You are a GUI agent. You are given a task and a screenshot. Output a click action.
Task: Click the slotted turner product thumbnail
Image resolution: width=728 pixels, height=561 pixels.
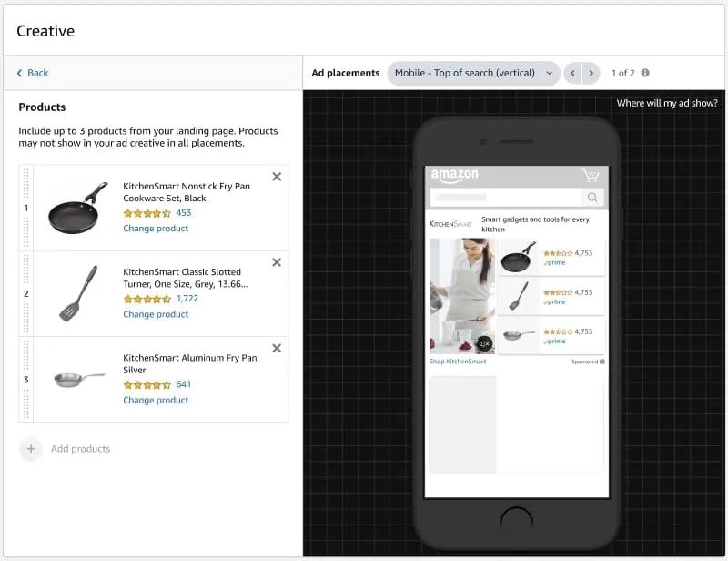click(x=78, y=293)
